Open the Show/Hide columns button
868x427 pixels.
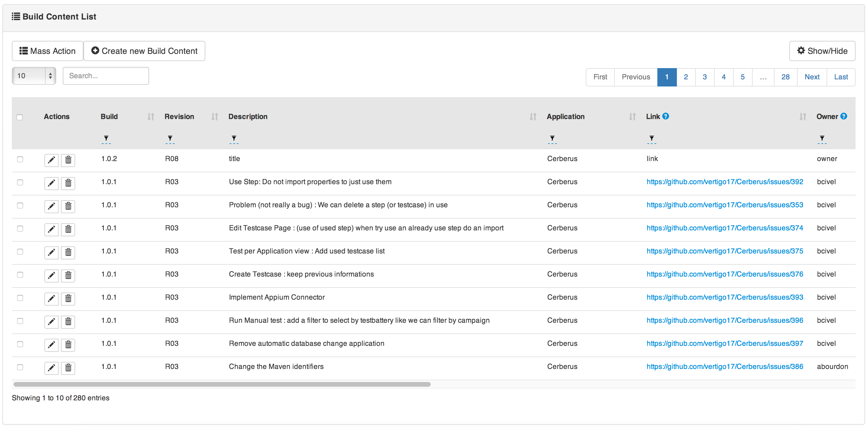[822, 51]
